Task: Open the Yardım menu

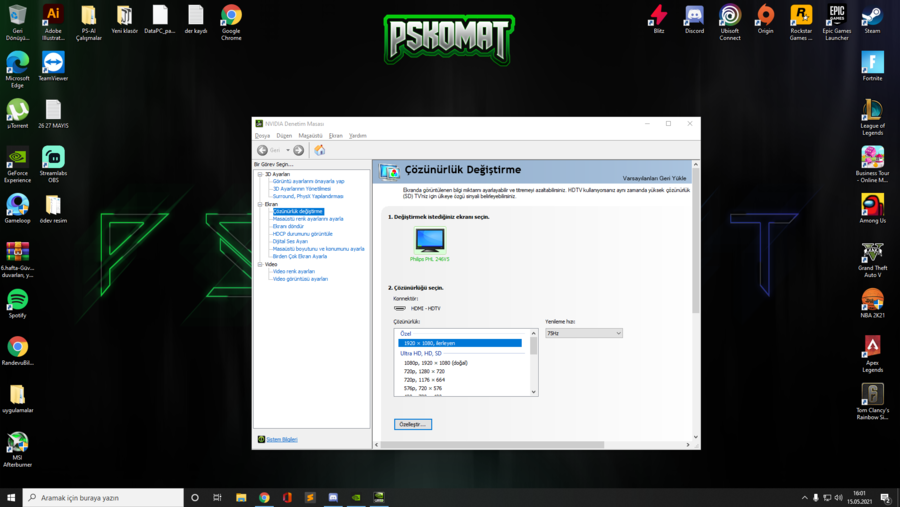Action: click(x=358, y=136)
